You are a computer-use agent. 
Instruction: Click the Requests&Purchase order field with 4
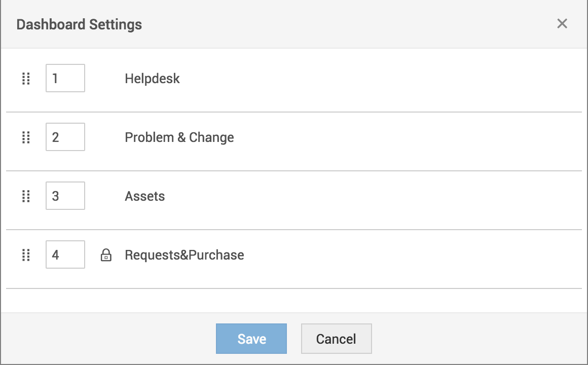(x=65, y=255)
